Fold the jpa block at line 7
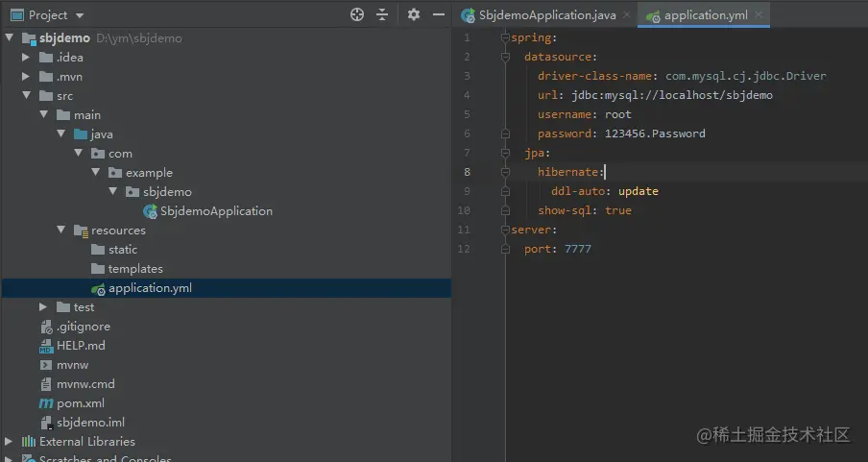This screenshot has width=868, height=462. click(x=505, y=153)
